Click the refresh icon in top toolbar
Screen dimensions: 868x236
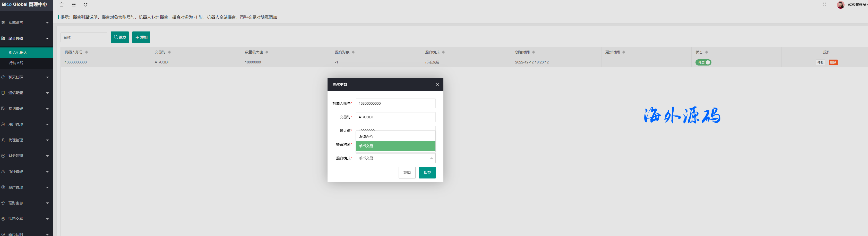click(85, 5)
